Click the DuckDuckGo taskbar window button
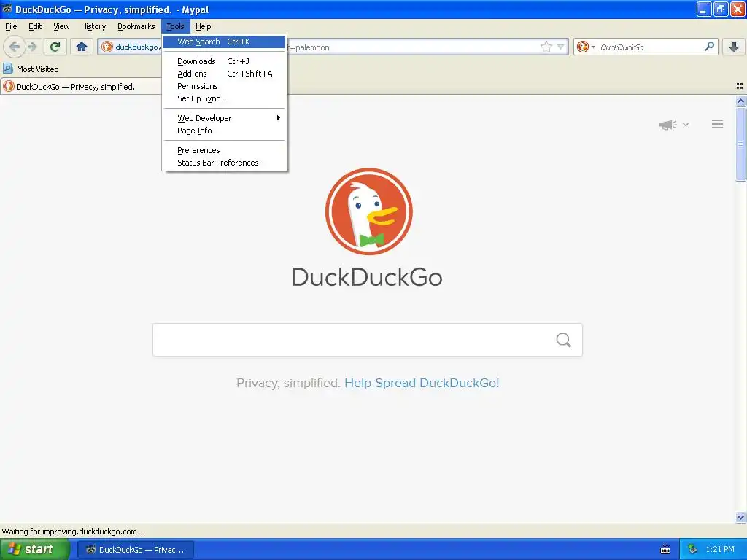The image size is (747, 560). tap(136, 550)
